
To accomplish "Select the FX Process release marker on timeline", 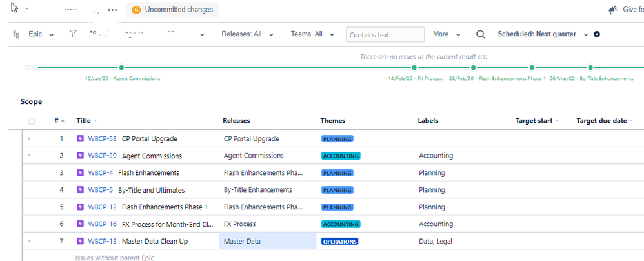I will click(x=414, y=67).
